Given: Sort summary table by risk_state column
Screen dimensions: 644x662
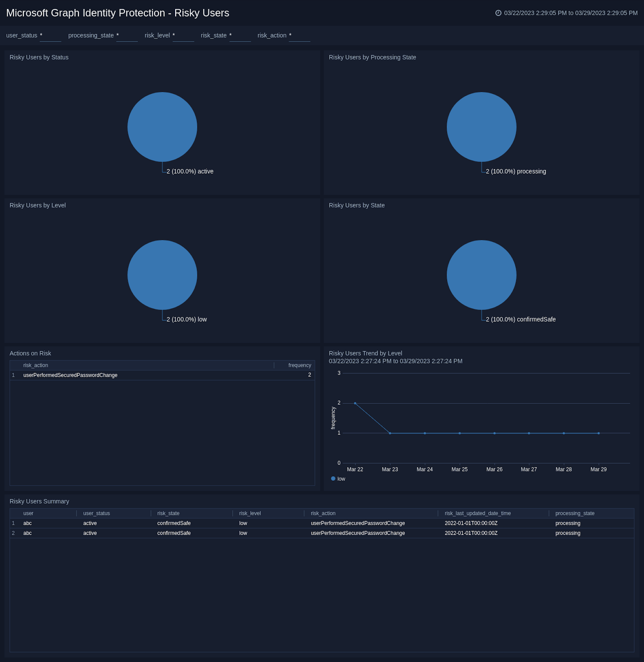Looking at the screenshot, I should (168, 513).
